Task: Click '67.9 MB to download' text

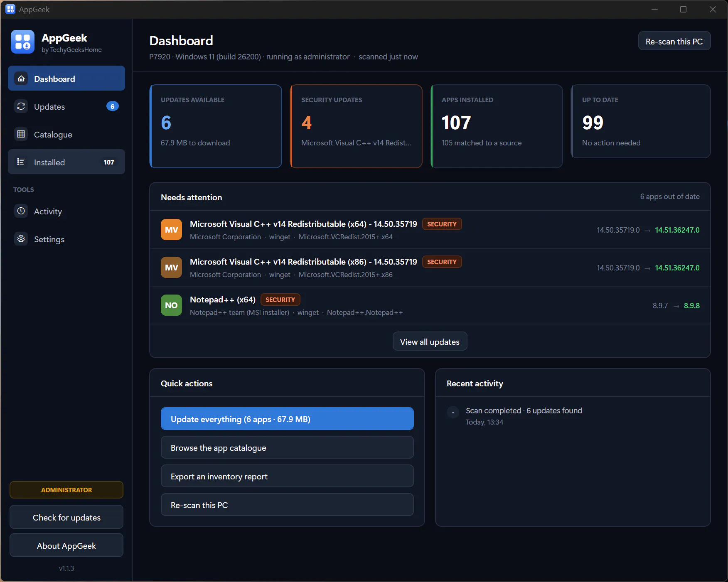Action: (195, 142)
